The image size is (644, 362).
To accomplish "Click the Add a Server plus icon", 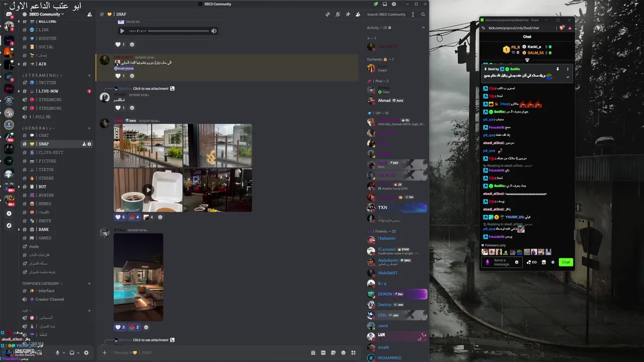I will click(9, 214).
